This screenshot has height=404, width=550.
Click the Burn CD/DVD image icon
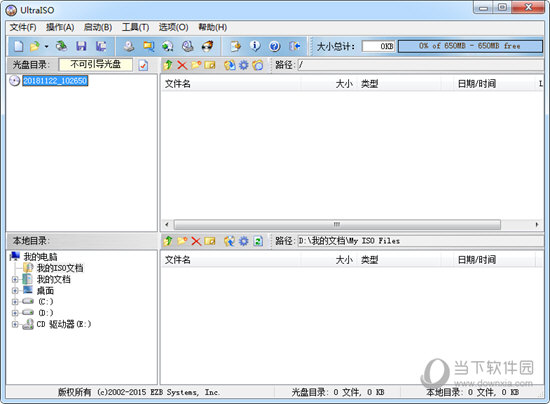208,46
